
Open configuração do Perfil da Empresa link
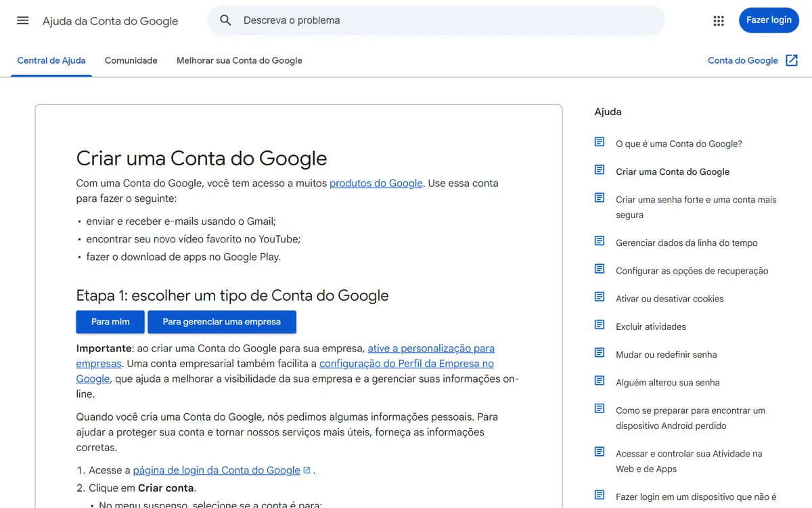point(407,364)
